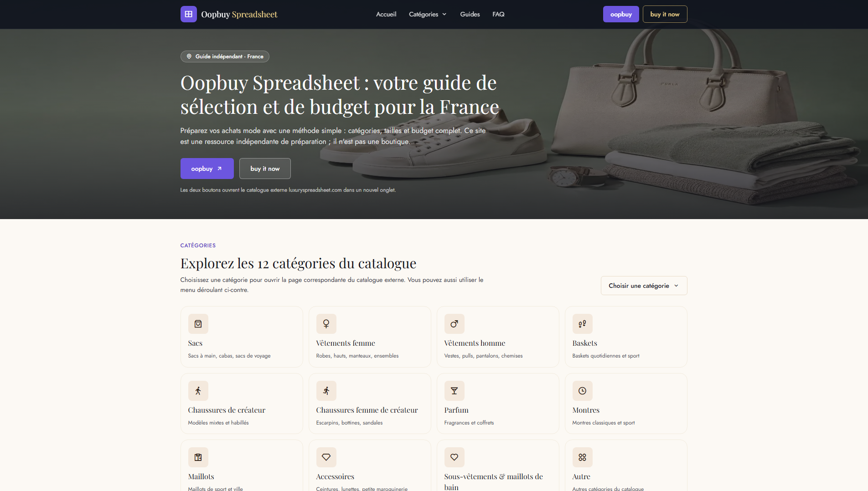
Task: Click the hero oopbuy button with arrow
Action: tap(207, 169)
